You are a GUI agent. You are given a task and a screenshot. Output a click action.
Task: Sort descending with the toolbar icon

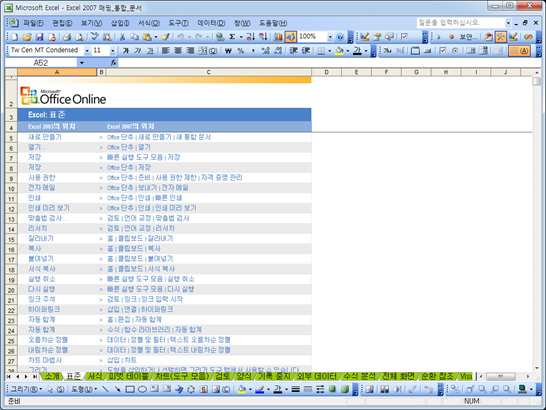(x=263, y=37)
